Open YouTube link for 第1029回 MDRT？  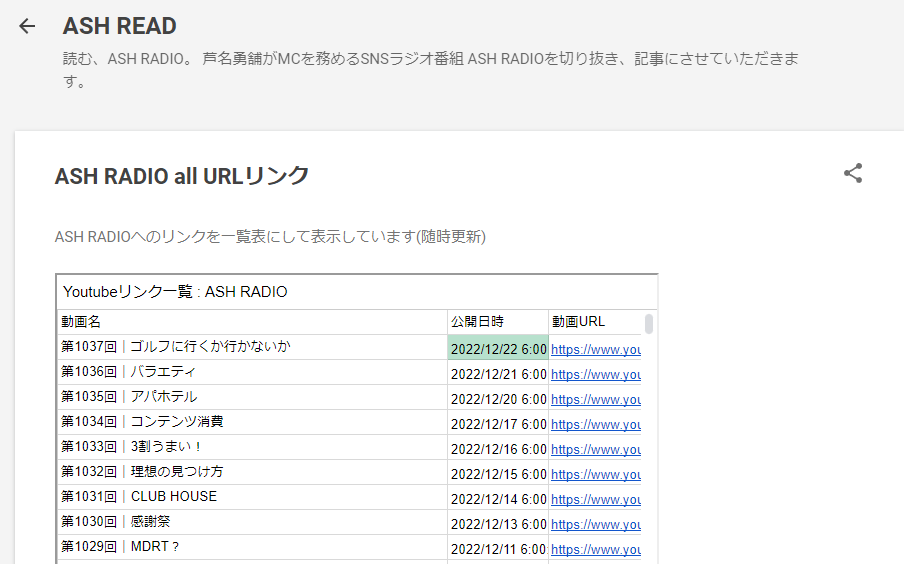pyautogui.click(x=596, y=549)
